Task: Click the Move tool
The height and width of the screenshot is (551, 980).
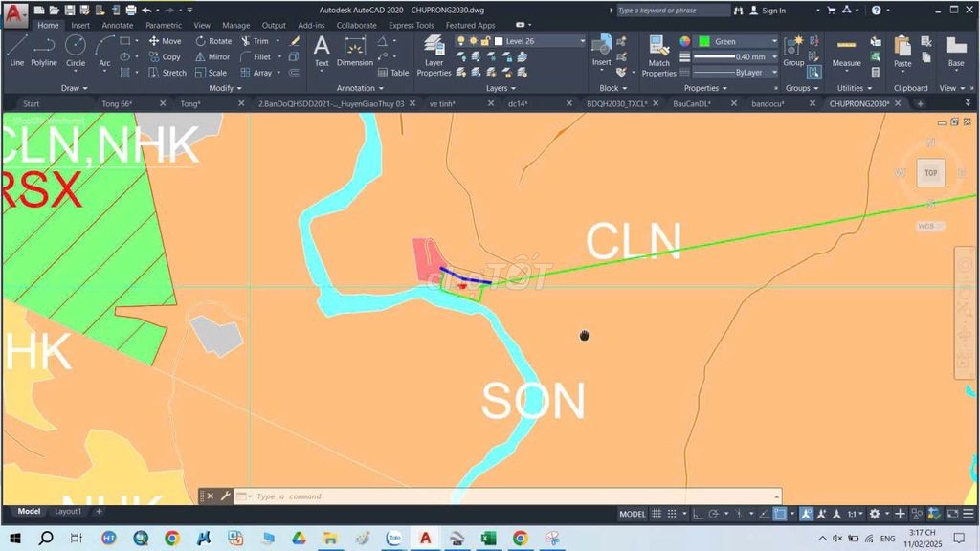Action: point(165,40)
